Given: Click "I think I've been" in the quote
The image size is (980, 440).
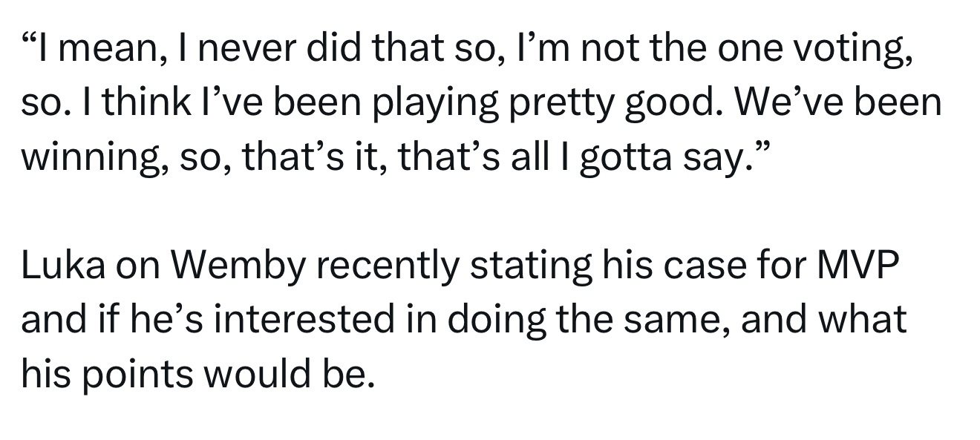Looking at the screenshot, I should (191, 104).
